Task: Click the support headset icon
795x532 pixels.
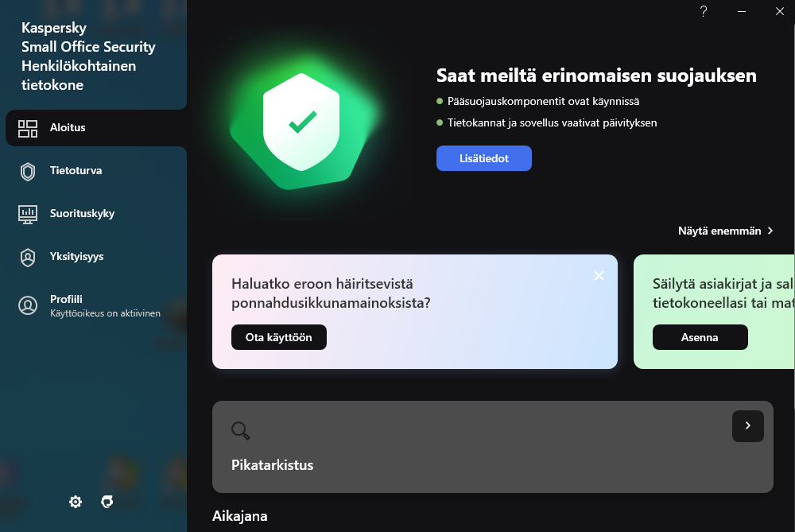Action: tap(107, 502)
